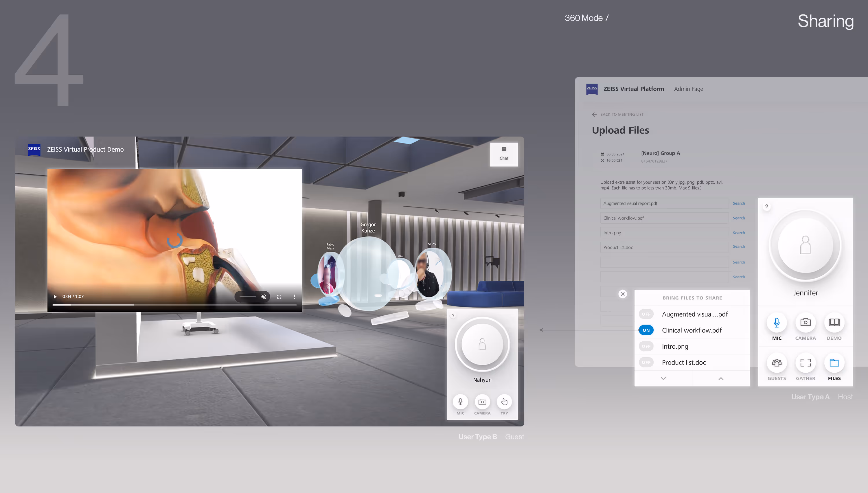Go to Admin Page tab
The image size is (868, 493).
tap(688, 89)
